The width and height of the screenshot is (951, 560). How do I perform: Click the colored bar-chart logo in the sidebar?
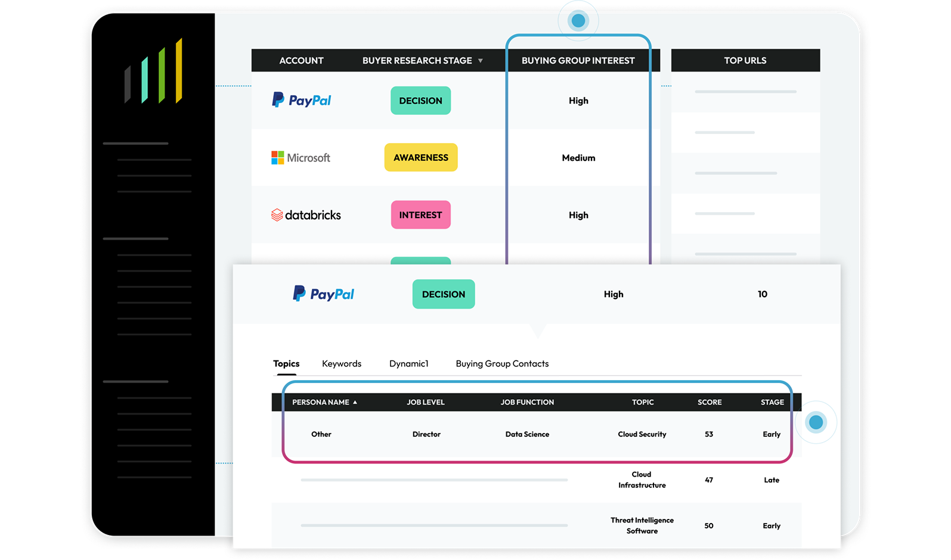click(153, 71)
